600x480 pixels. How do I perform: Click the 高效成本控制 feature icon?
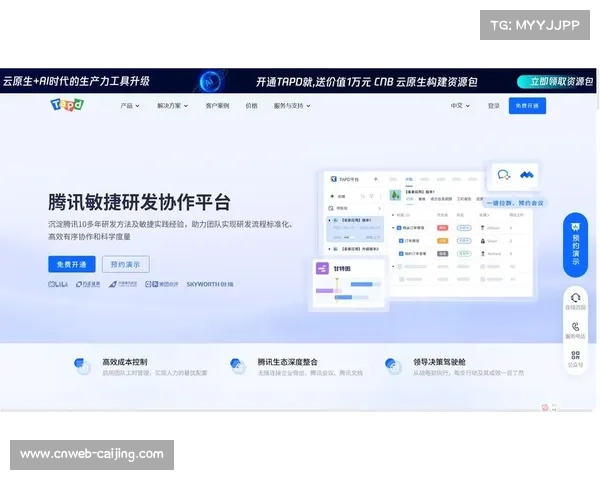pos(82,366)
